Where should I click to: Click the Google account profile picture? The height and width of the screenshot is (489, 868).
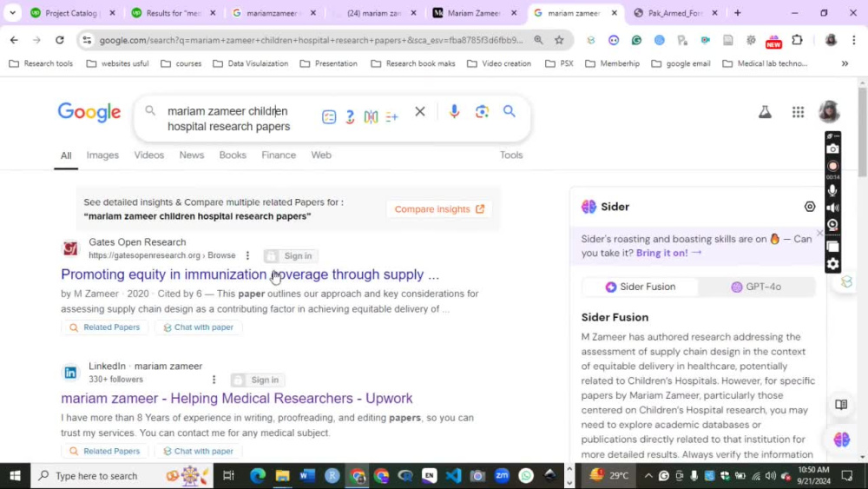click(829, 112)
